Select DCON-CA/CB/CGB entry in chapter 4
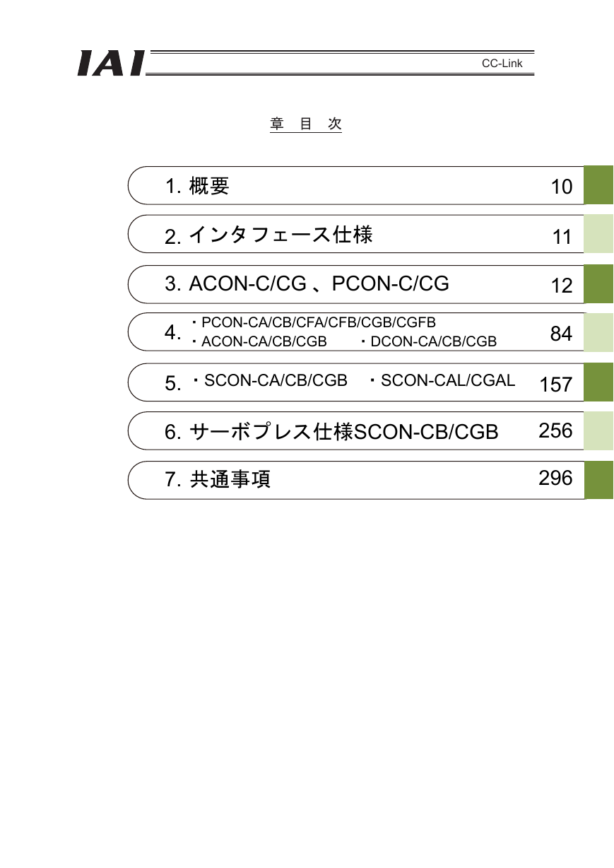This screenshot has width=614, height=868. (x=429, y=341)
